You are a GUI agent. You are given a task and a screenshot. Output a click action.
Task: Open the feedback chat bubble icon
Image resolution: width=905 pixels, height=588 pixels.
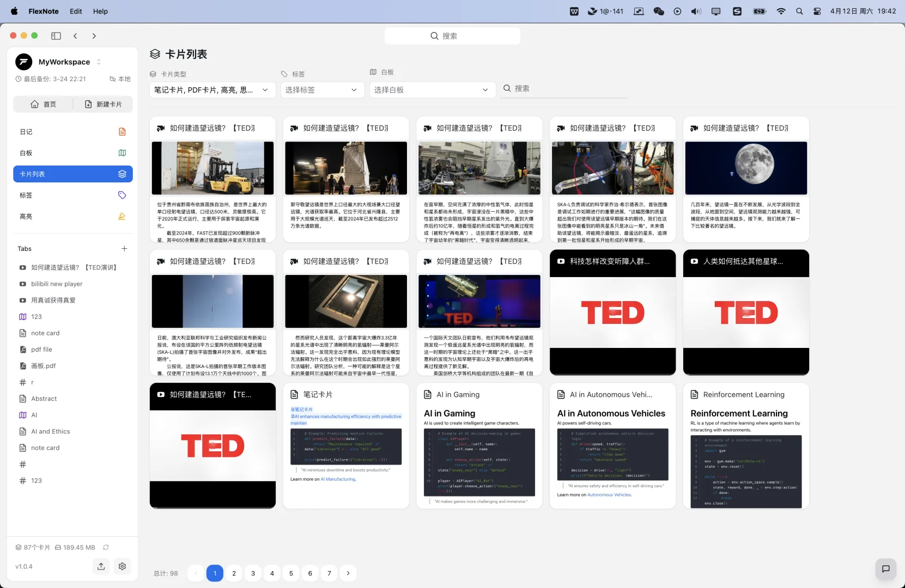886,569
